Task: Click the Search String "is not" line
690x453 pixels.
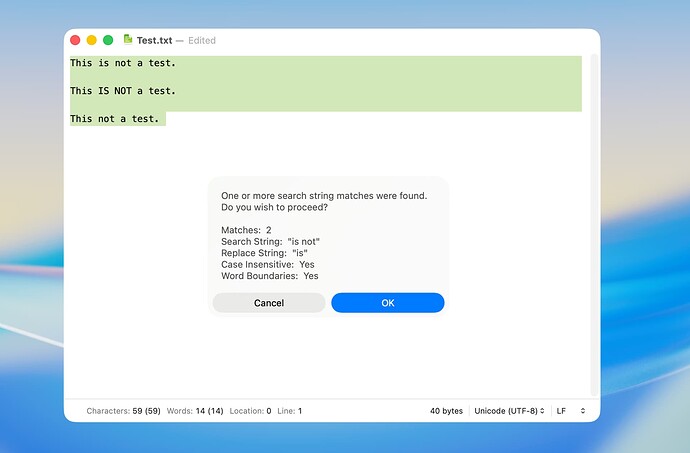Action: 270,241
